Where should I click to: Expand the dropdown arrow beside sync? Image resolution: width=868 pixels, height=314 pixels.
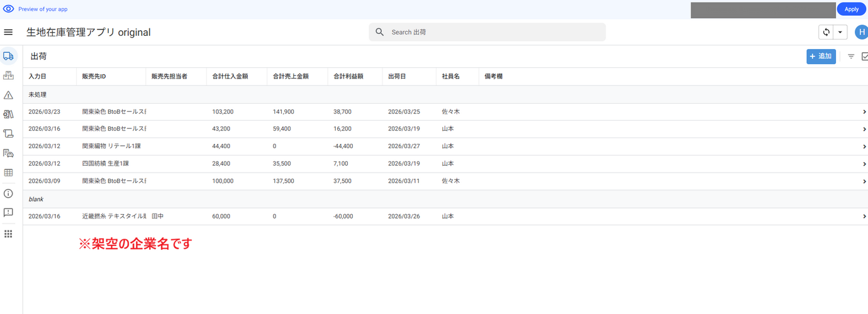click(840, 32)
